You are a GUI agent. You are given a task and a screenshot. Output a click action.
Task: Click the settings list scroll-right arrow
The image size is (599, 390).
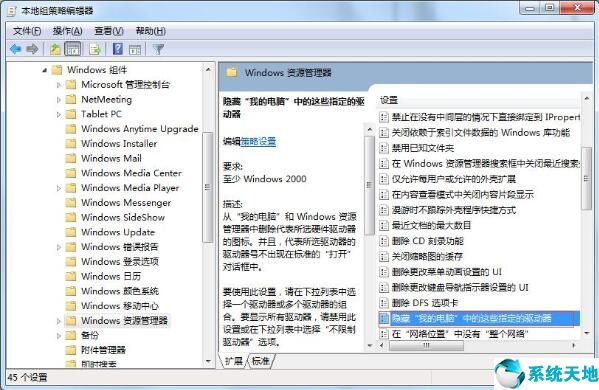tap(573, 345)
